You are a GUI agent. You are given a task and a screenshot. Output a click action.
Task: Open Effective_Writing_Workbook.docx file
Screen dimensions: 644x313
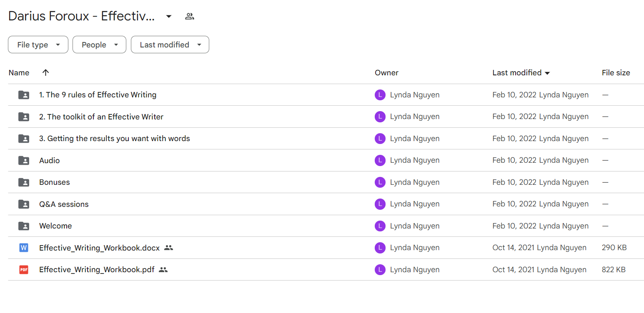click(x=99, y=248)
